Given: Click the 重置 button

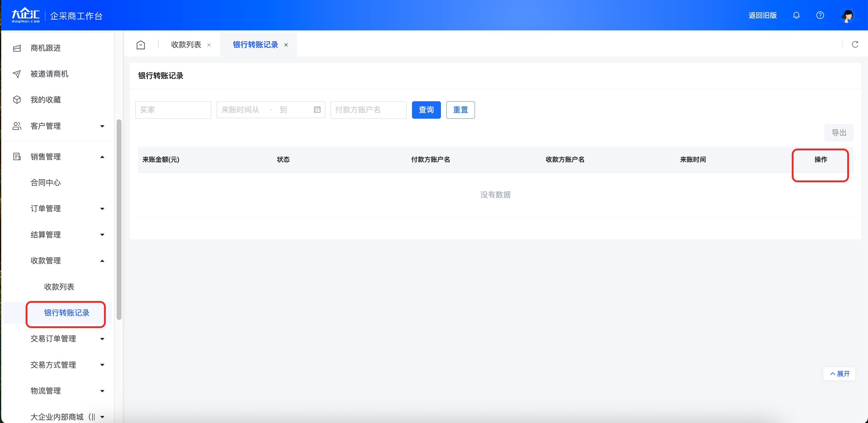Looking at the screenshot, I should [460, 110].
